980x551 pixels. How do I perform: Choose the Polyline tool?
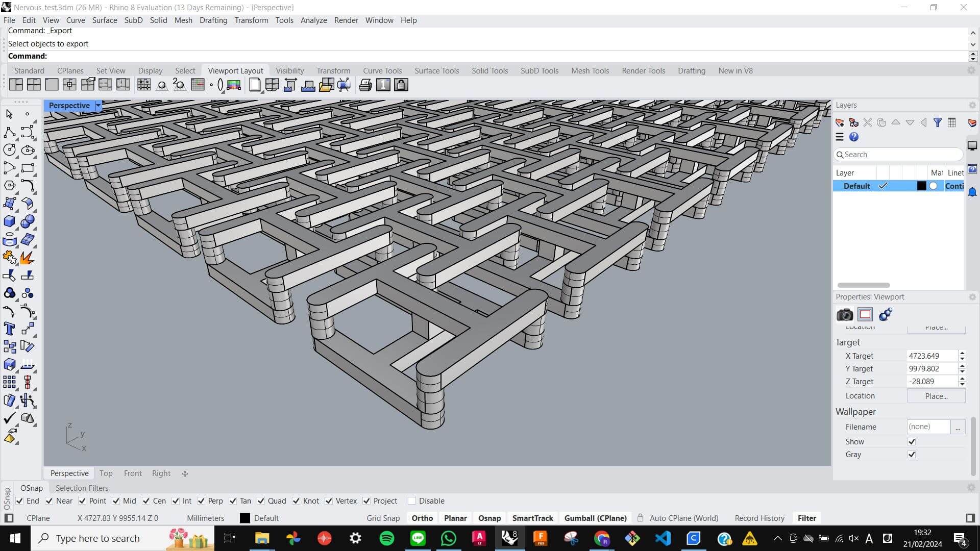[9, 132]
